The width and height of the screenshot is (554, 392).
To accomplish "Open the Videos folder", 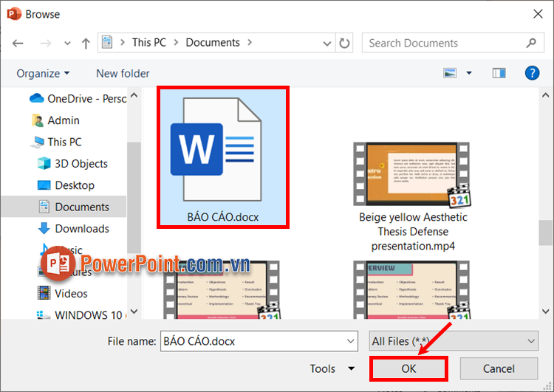I will 63,294.
